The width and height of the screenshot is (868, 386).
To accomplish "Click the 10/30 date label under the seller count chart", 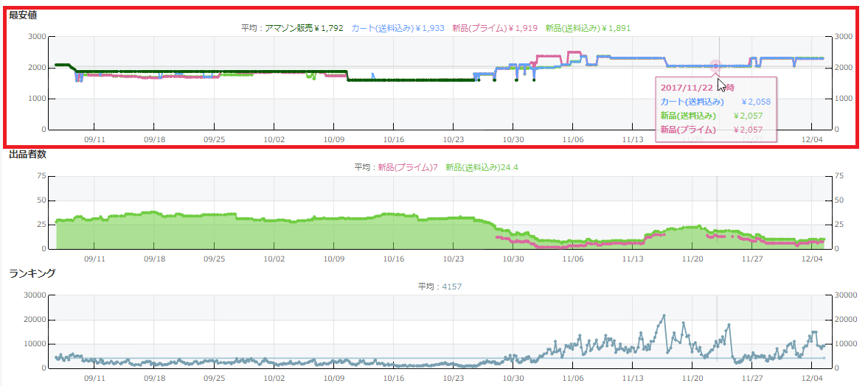I will pyautogui.click(x=513, y=259).
